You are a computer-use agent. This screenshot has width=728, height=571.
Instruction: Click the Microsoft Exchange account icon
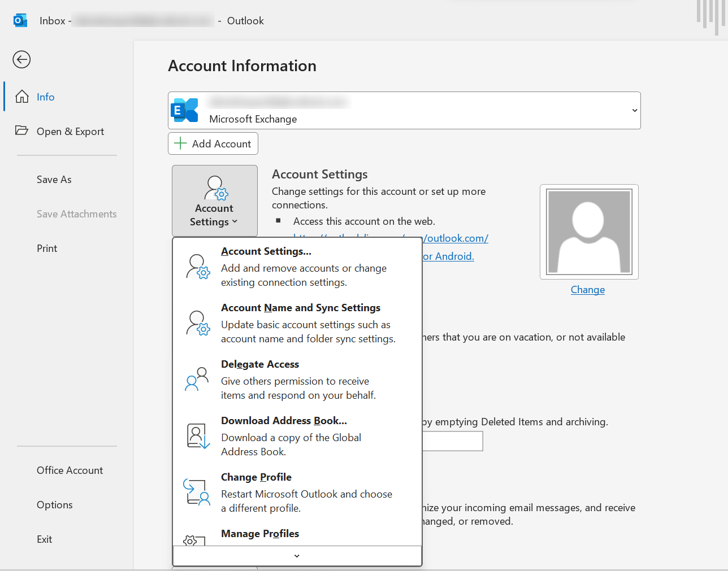click(185, 110)
